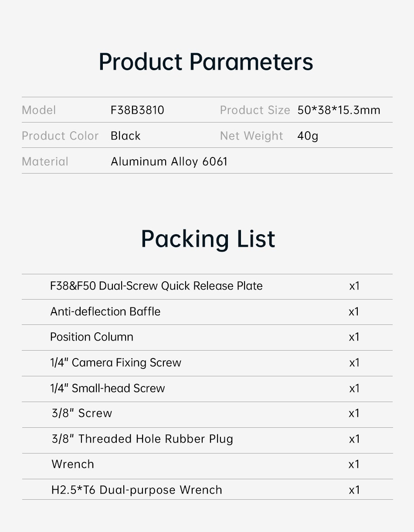Click the 3/8" Screw list item
This screenshot has height=532, width=414.
(82, 413)
